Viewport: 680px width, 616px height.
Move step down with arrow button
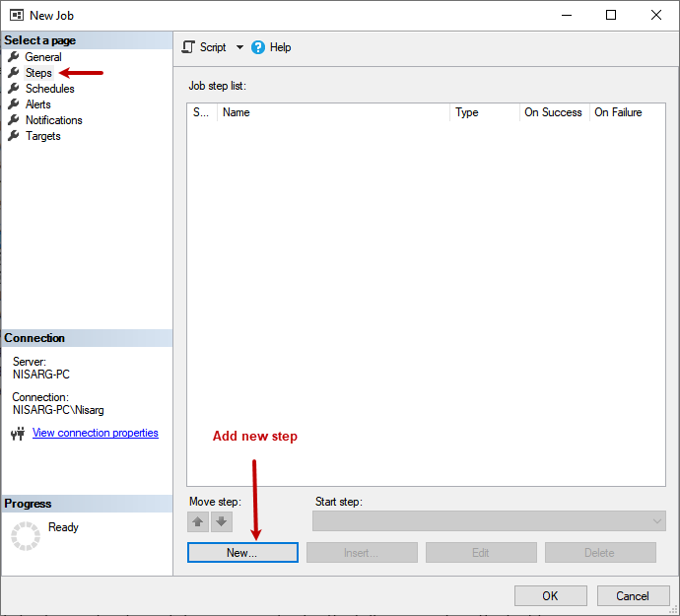(x=222, y=521)
